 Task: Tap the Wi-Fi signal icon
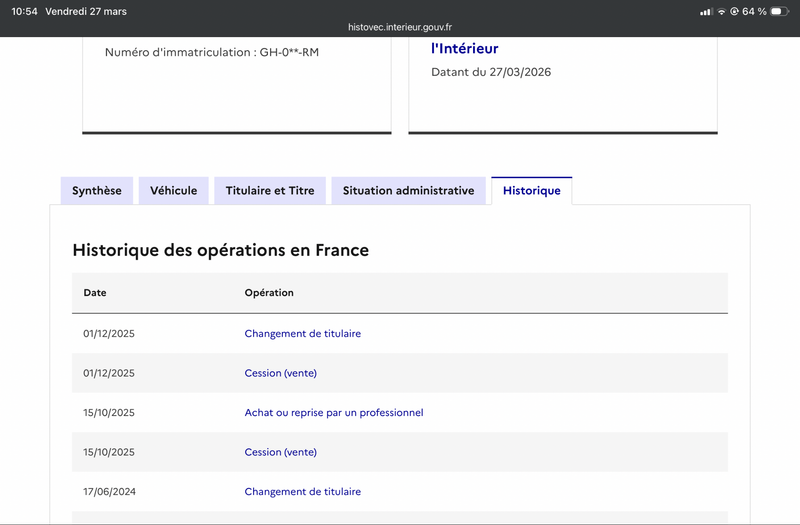[x=721, y=11]
